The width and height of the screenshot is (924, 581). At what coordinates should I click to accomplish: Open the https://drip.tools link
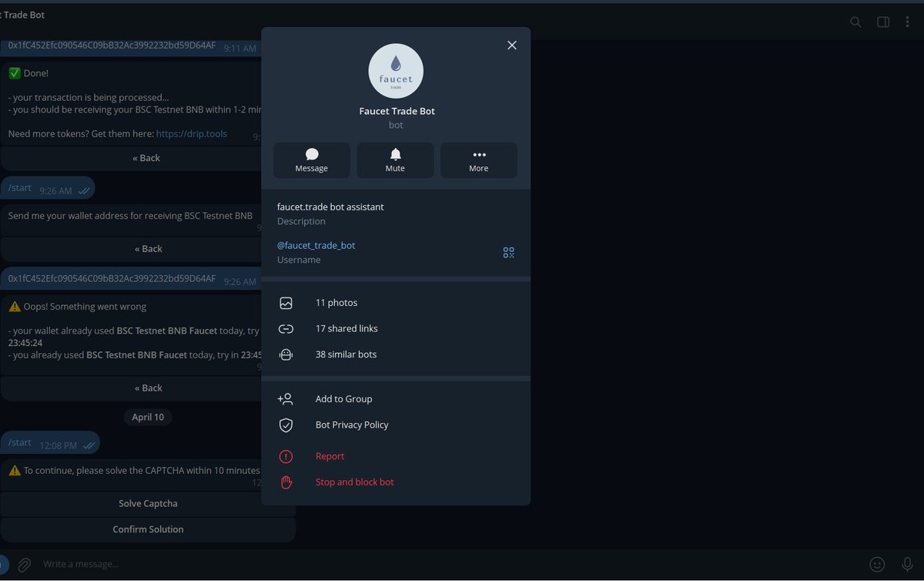192,133
